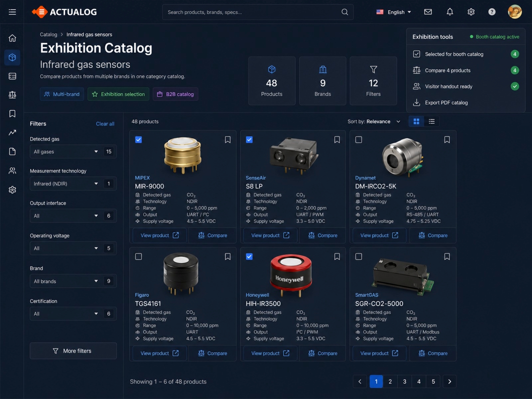
Task: Open documents sidebar icon
Action: click(x=12, y=152)
